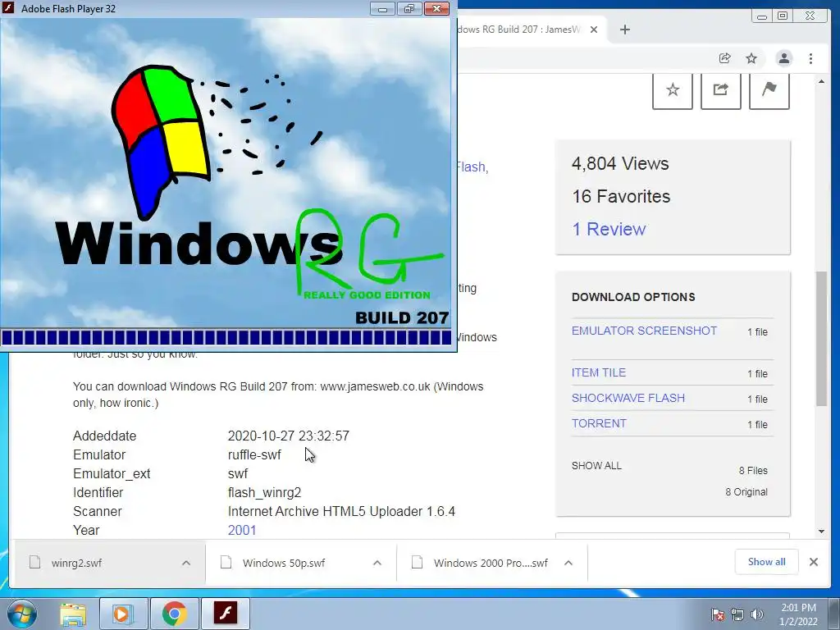The image size is (840, 630).
Task: Click the favorite star button on archive page
Action: pos(673,90)
